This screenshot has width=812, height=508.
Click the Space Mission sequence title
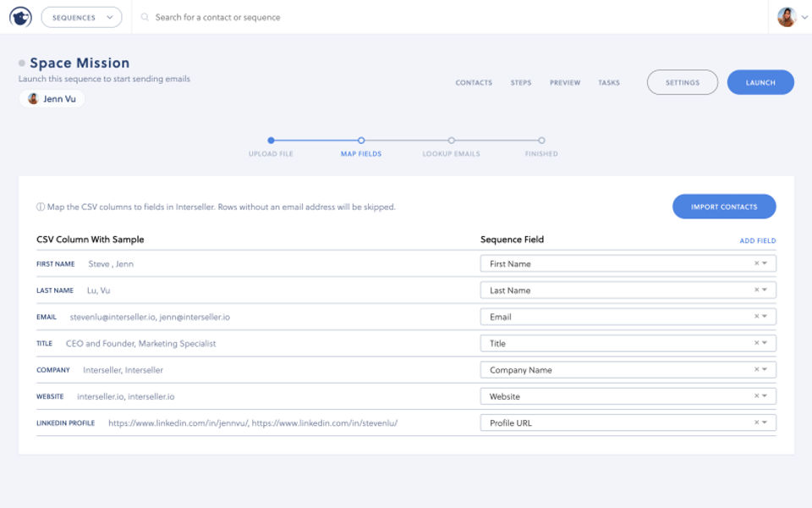pos(80,63)
